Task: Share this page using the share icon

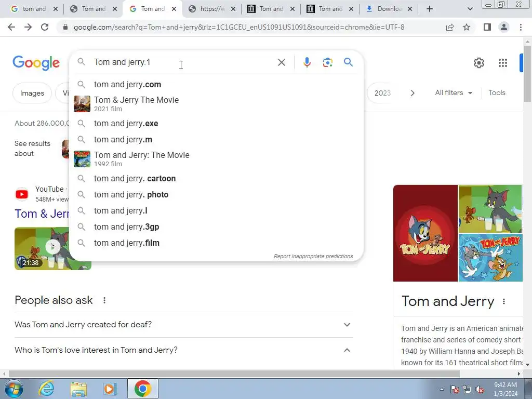Action: [x=450, y=27]
